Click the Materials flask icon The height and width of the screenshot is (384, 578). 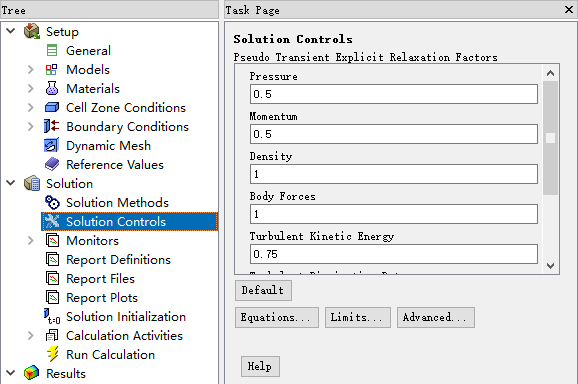point(52,88)
